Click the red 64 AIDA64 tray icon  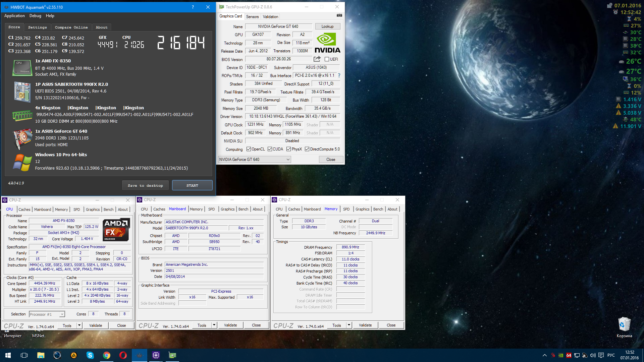pos(569,355)
